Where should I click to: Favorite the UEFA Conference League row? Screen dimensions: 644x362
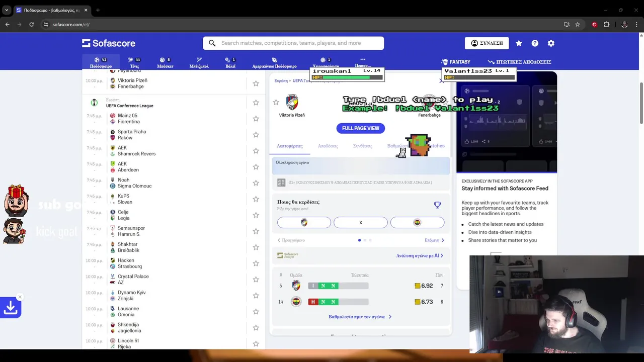point(256,103)
